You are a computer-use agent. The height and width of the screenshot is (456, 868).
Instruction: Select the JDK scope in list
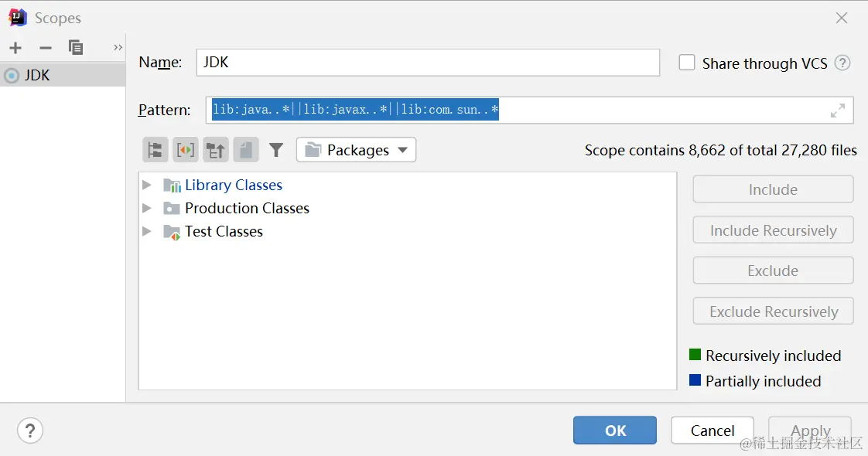tap(37, 75)
